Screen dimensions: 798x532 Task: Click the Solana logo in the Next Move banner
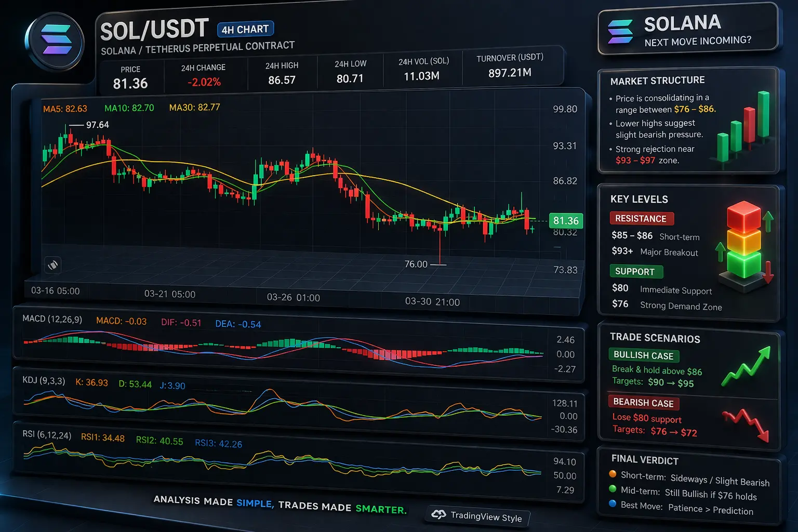[x=620, y=32]
